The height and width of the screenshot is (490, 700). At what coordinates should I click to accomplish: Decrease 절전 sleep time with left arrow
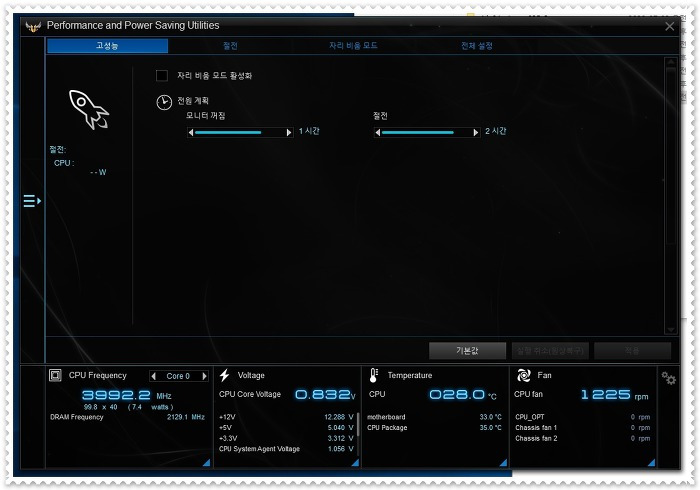[x=378, y=132]
